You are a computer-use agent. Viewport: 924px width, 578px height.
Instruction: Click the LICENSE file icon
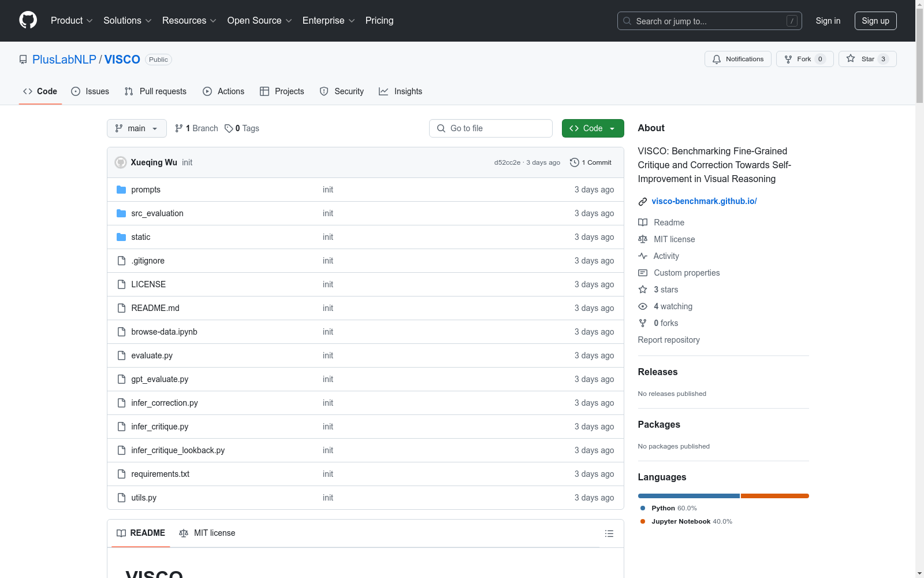pyautogui.click(x=121, y=284)
